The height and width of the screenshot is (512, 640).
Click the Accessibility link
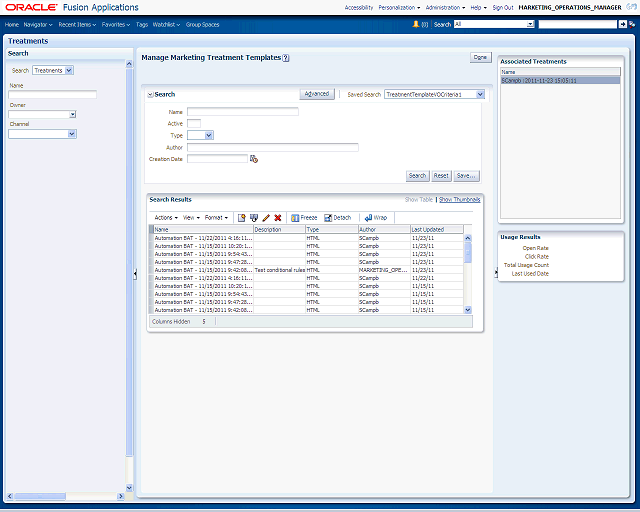[359, 7]
